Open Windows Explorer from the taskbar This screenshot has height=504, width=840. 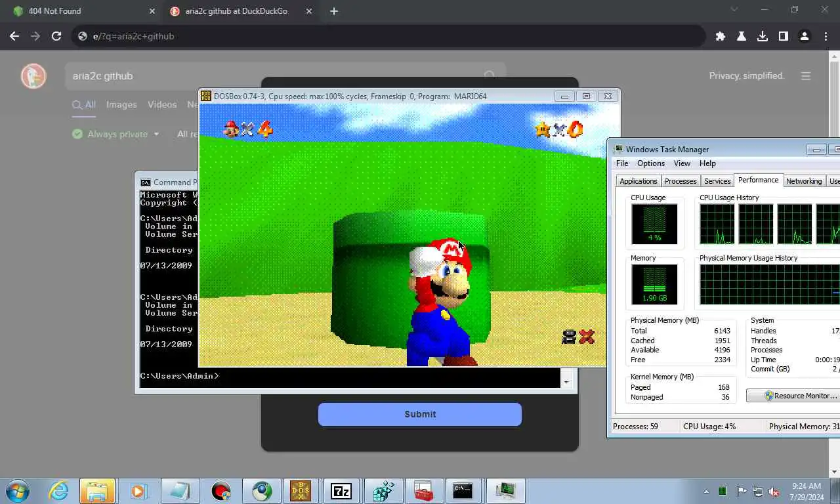pos(97,491)
